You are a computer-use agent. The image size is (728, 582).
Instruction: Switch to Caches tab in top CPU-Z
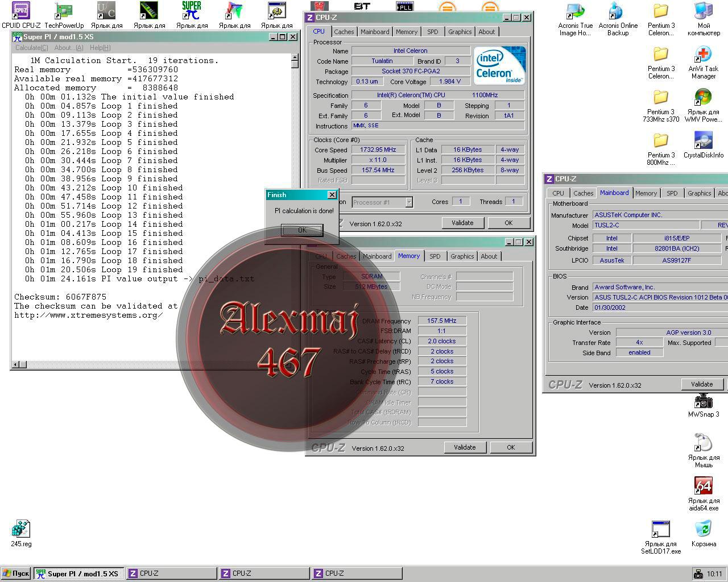click(344, 32)
